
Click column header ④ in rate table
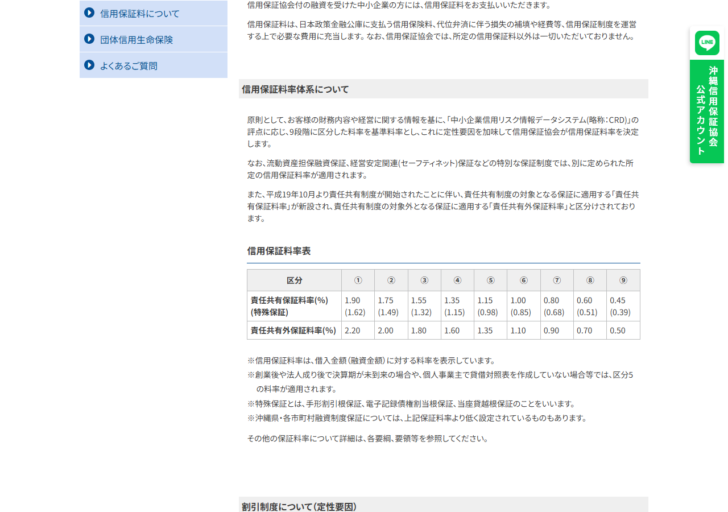click(457, 280)
